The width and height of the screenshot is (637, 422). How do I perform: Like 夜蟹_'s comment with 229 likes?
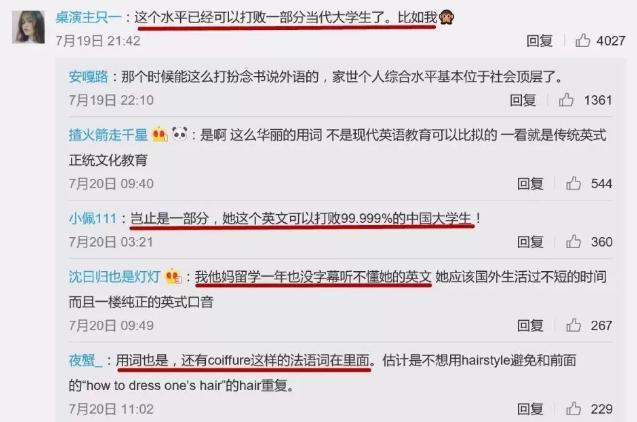click(573, 408)
